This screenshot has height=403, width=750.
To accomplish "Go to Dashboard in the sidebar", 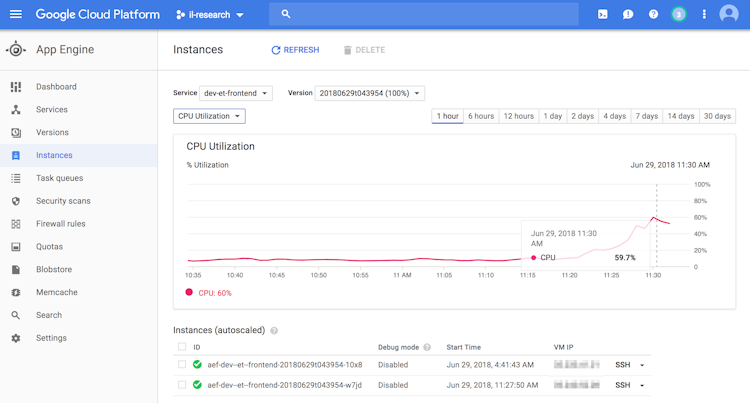I will click(56, 87).
